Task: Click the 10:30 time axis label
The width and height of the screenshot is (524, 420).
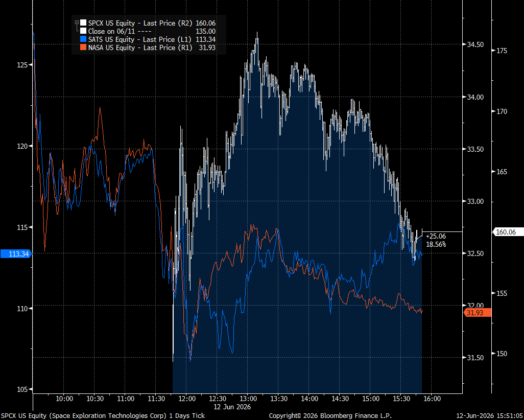Action: pyautogui.click(x=95, y=399)
